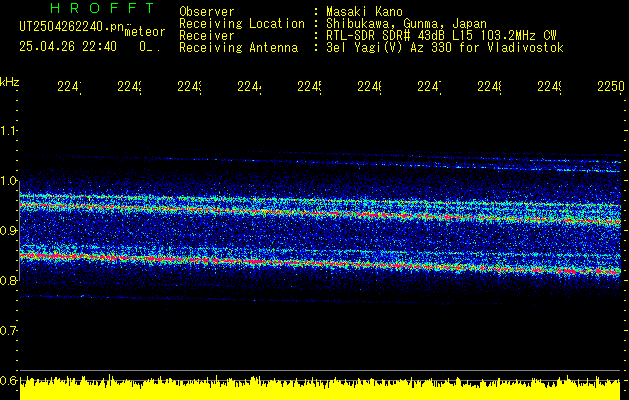This screenshot has height=400, width=629.
Task: Click the upper red signal trace near 0.95 kHz
Action: pos(321,214)
